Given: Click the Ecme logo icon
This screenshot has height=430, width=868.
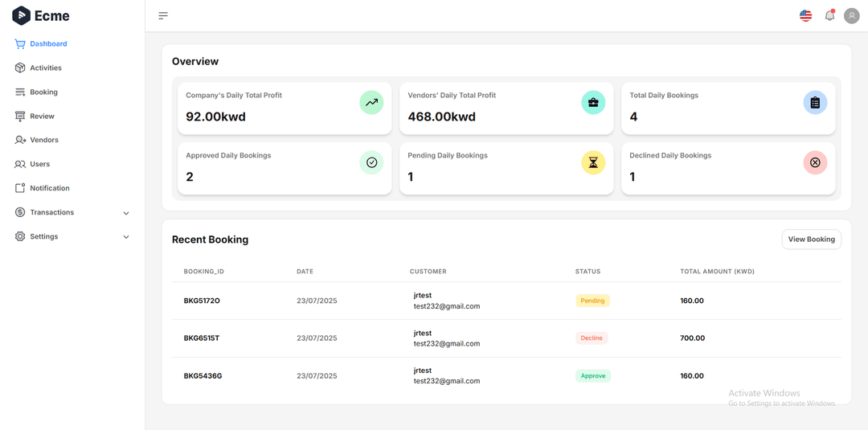Looking at the screenshot, I should click(21, 15).
